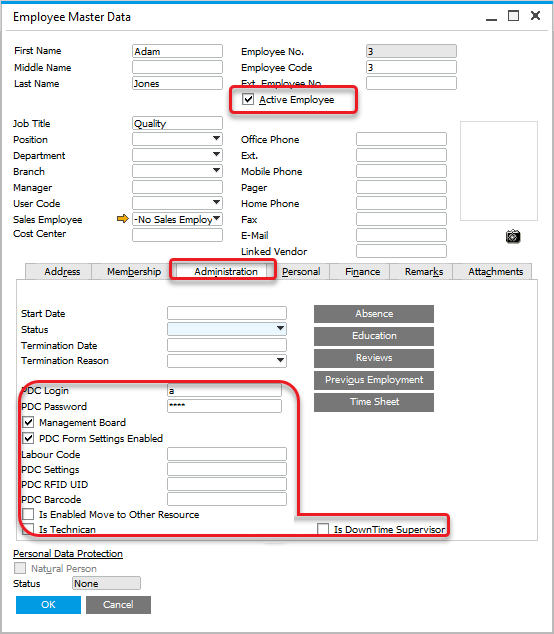Open Previous Employment
554x634 pixels.
(x=374, y=380)
